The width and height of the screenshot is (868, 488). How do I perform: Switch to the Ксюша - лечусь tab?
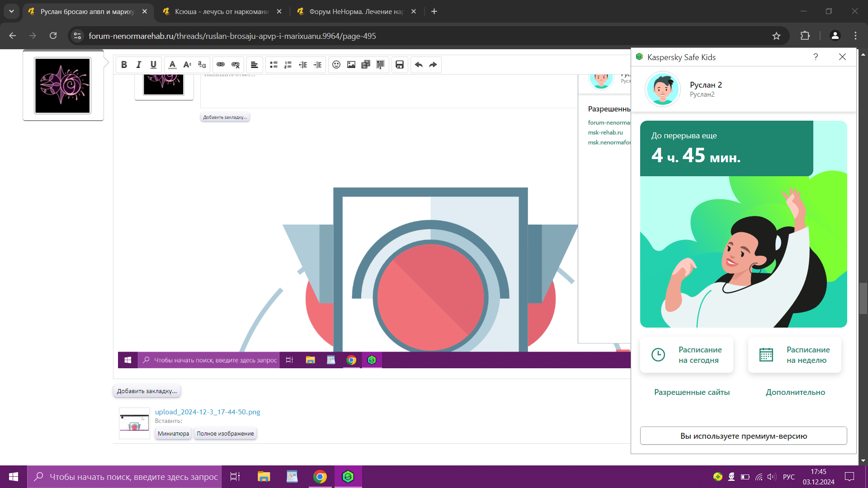222,11
